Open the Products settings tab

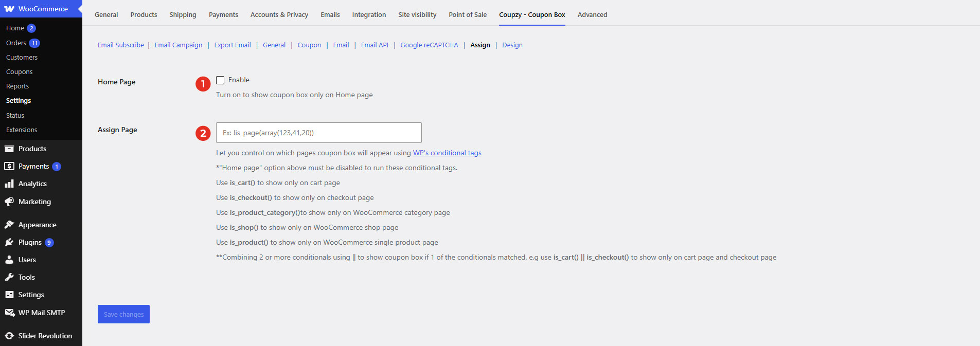[x=144, y=14]
